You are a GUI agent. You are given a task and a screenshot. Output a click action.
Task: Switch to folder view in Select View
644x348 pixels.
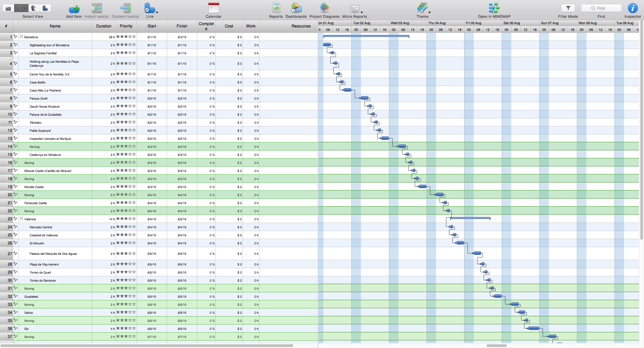point(8,8)
